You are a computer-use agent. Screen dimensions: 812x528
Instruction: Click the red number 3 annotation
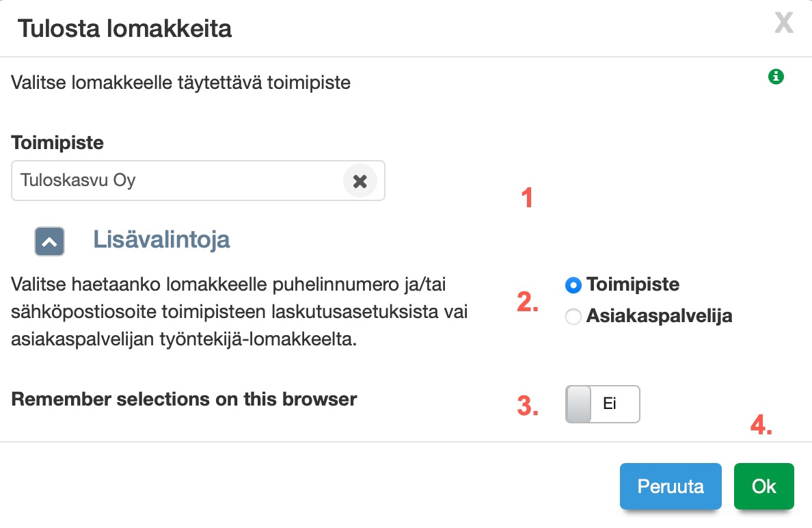pyautogui.click(x=527, y=406)
